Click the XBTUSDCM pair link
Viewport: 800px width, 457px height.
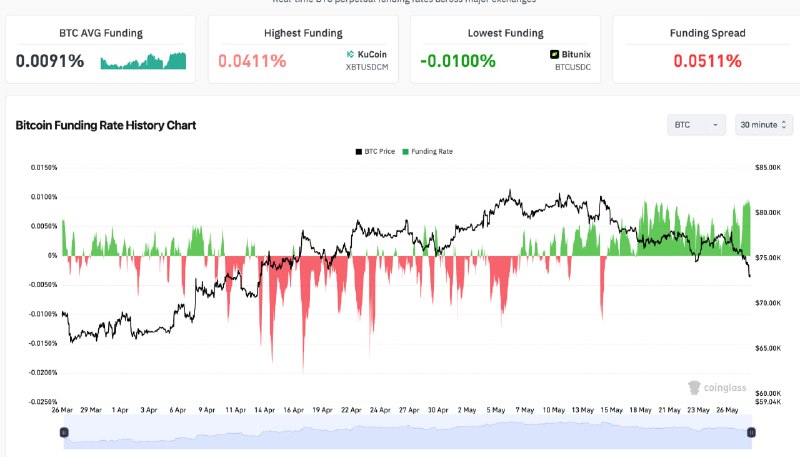[367, 67]
